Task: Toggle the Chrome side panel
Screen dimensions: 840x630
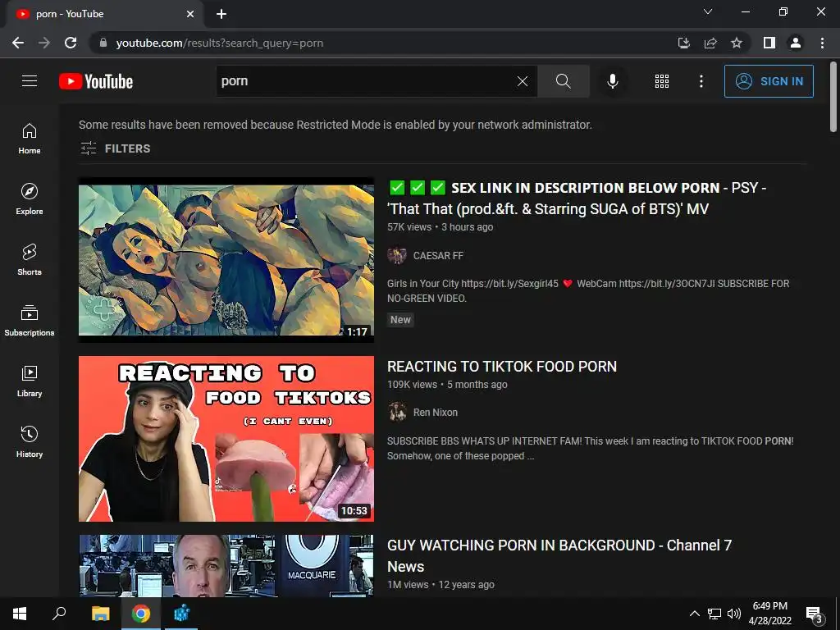Action: [x=769, y=43]
